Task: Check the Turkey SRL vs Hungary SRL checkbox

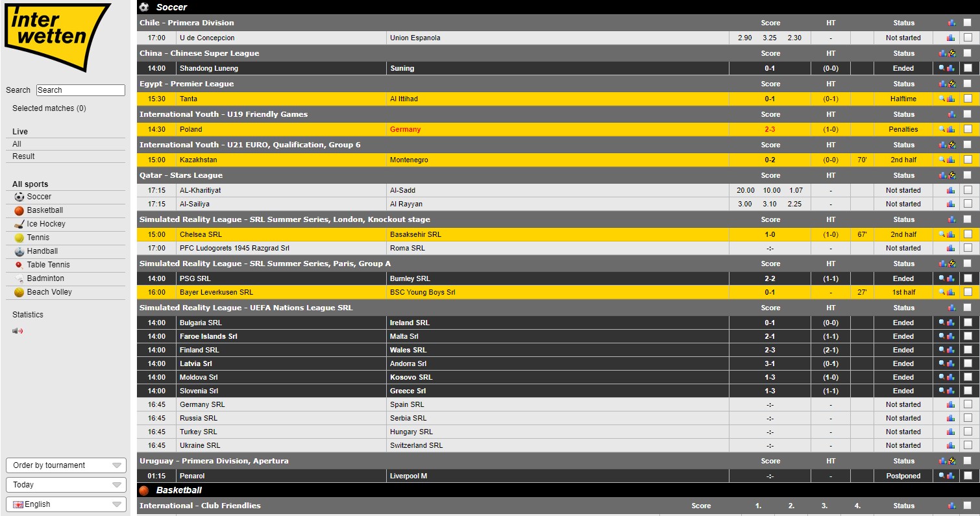Action: (x=968, y=432)
